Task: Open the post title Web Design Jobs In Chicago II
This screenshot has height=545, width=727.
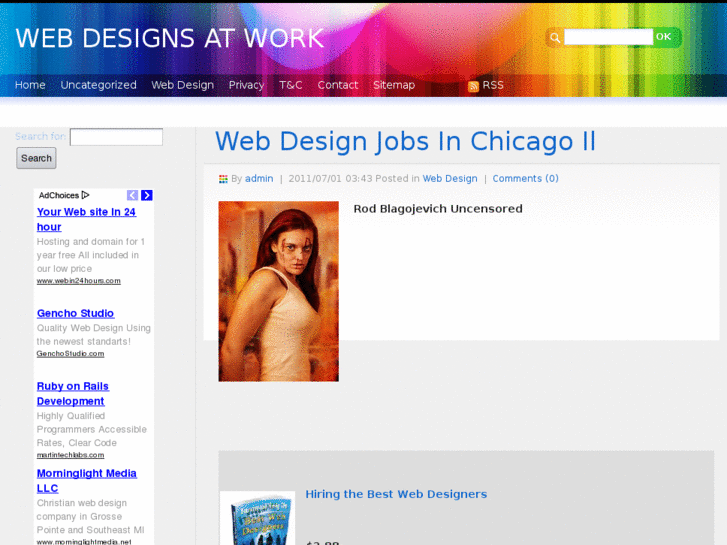Action: click(405, 141)
